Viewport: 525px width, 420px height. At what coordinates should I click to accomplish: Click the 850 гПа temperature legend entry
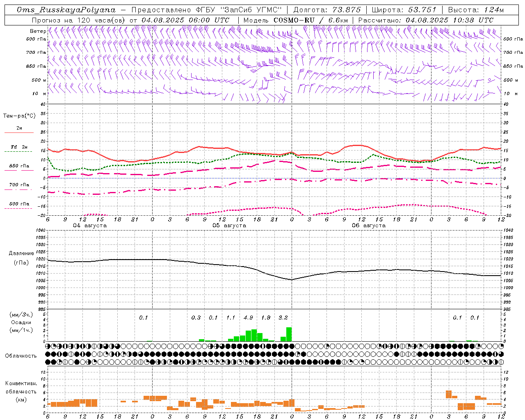(19, 166)
